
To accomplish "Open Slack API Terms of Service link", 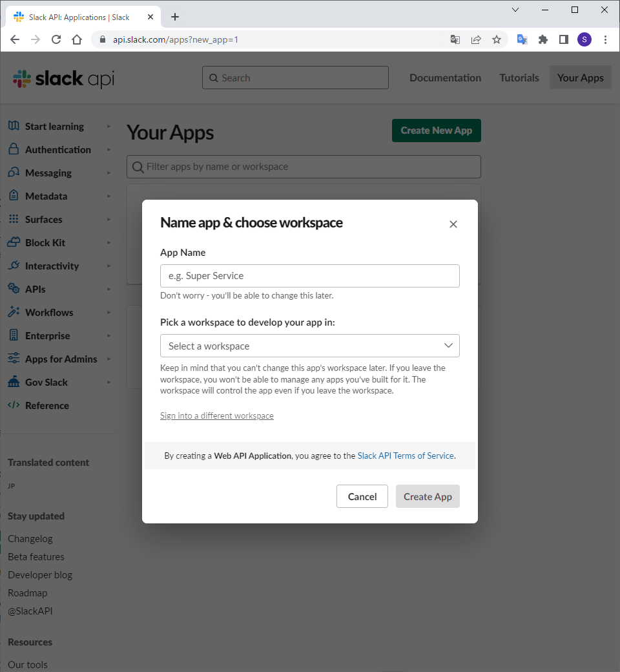I will tap(406, 456).
